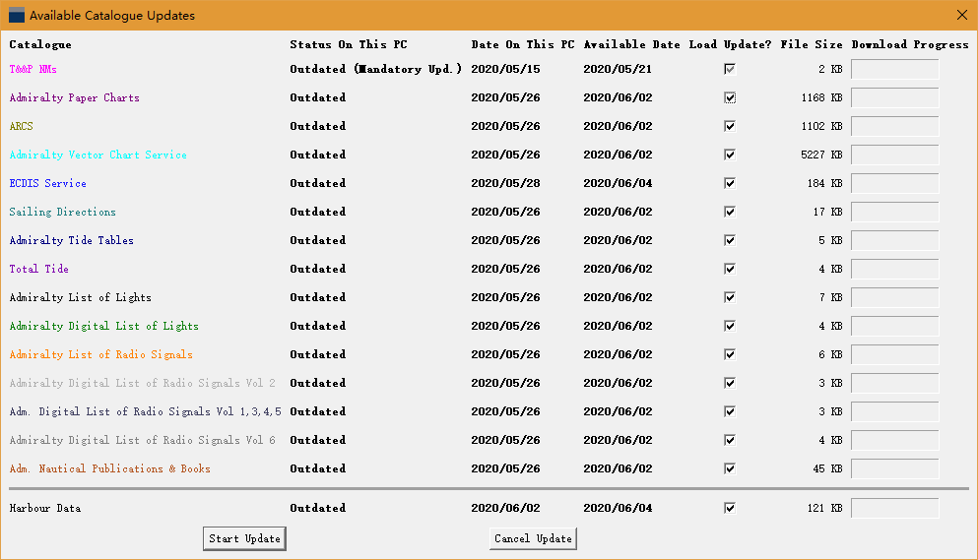
Task: Click the ARCS catalogue label
Action: point(22,126)
